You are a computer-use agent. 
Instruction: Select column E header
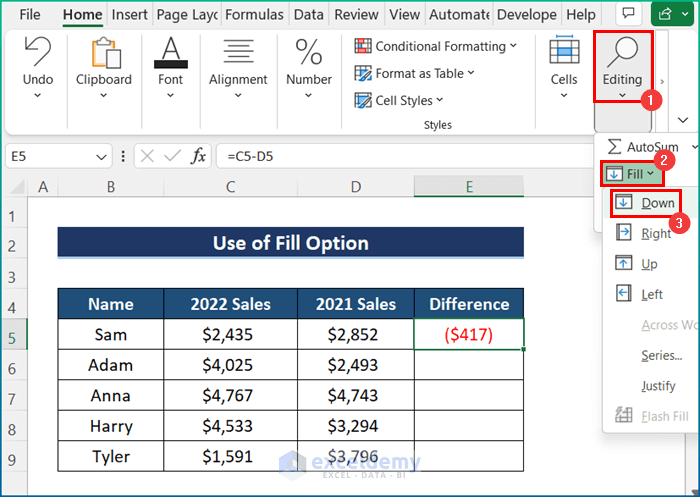point(469,187)
